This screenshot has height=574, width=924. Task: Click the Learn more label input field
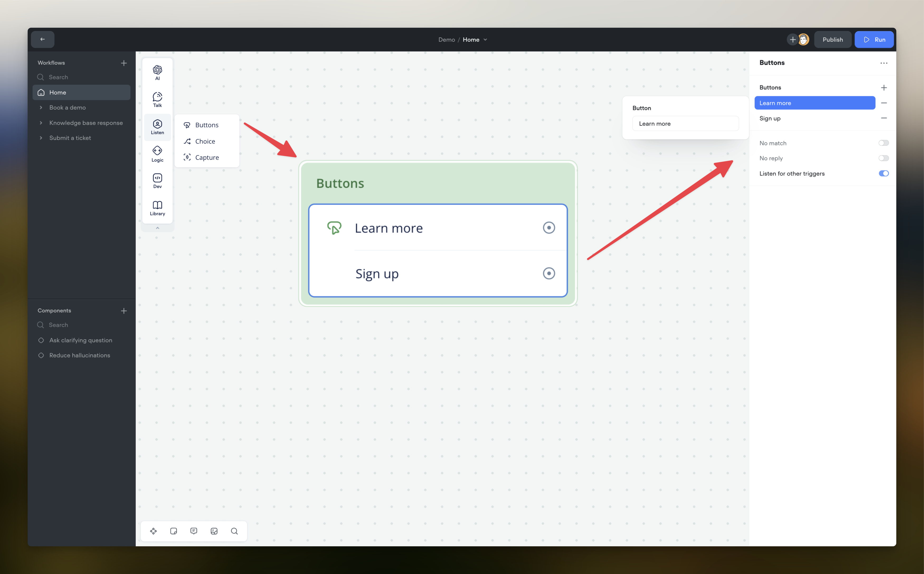point(685,123)
